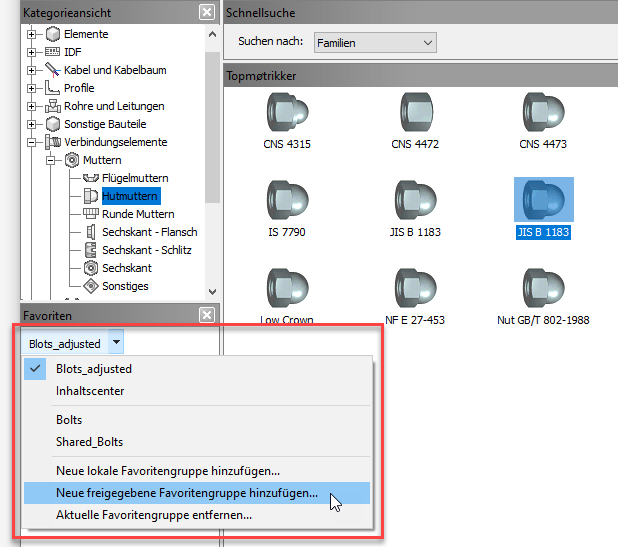Click the Kabel und Kabelbaum icon
This screenshot has width=618, height=547.
(x=52, y=70)
